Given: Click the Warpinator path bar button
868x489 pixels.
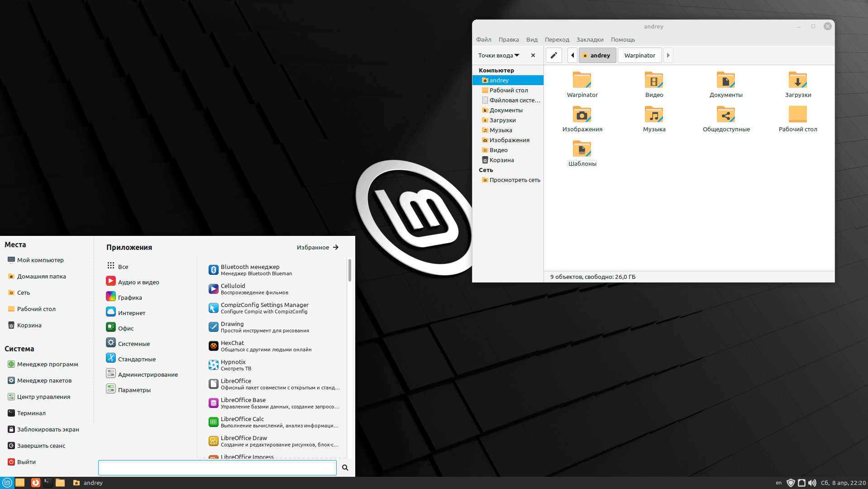Looking at the screenshot, I should [x=639, y=55].
